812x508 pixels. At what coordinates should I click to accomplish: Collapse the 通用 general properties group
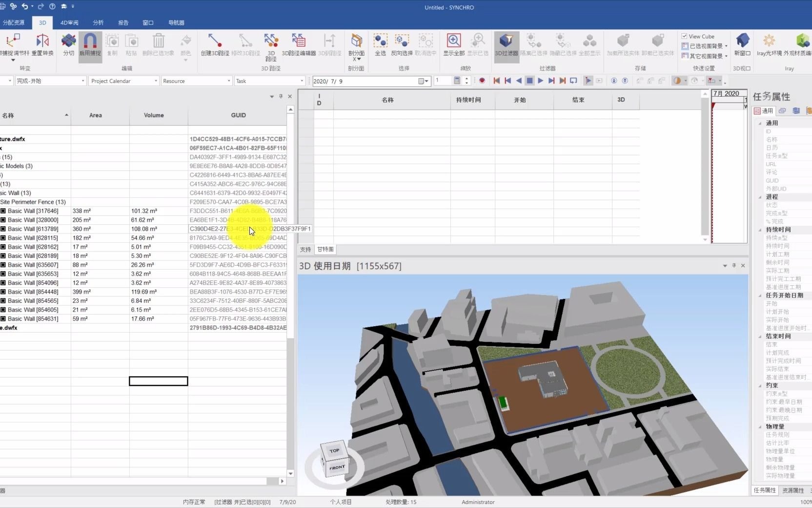[x=760, y=124]
